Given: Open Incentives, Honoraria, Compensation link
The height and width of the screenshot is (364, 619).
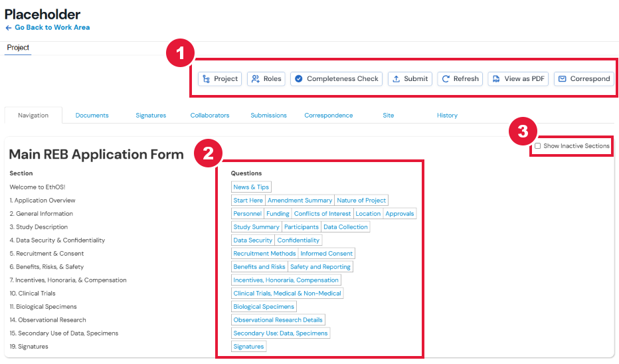Looking at the screenshot, I should point(286,280).
